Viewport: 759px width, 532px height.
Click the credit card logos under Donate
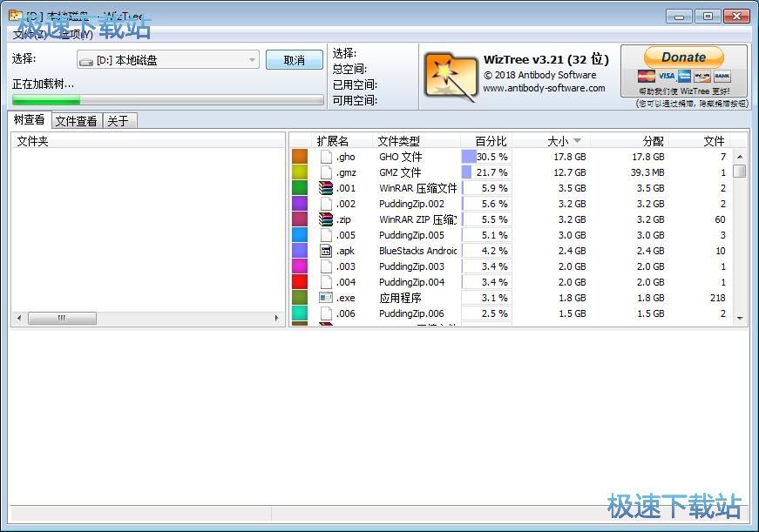684,76
